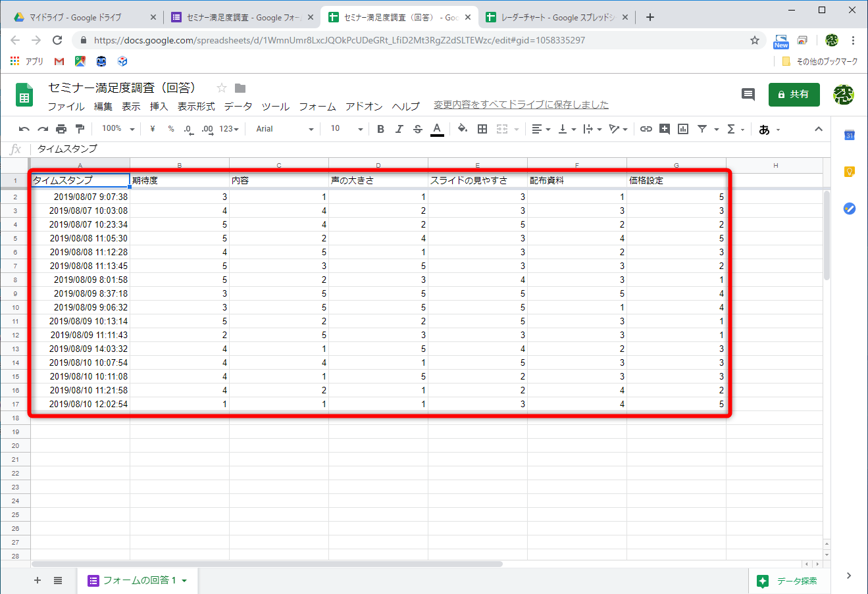
Task: Click the save status link
Action: point(521,105)
